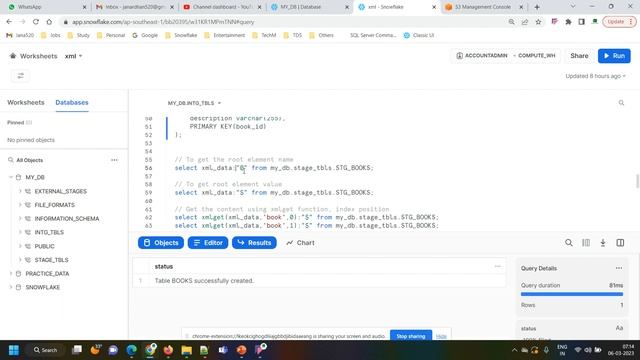Viewport: 640px width, 360px height.
Task: Click the Share button
Action: 579,56
